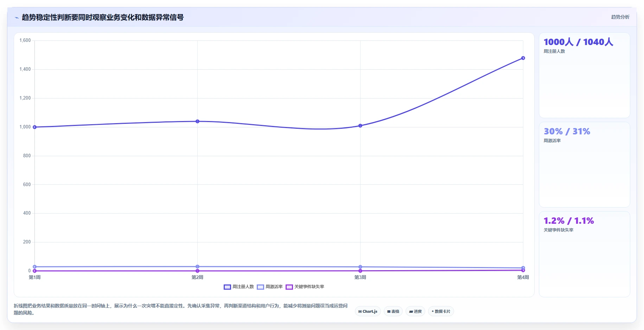644x330 pixels.
Task: Click the 1,600 y-axis label
Action: point(25,40)
